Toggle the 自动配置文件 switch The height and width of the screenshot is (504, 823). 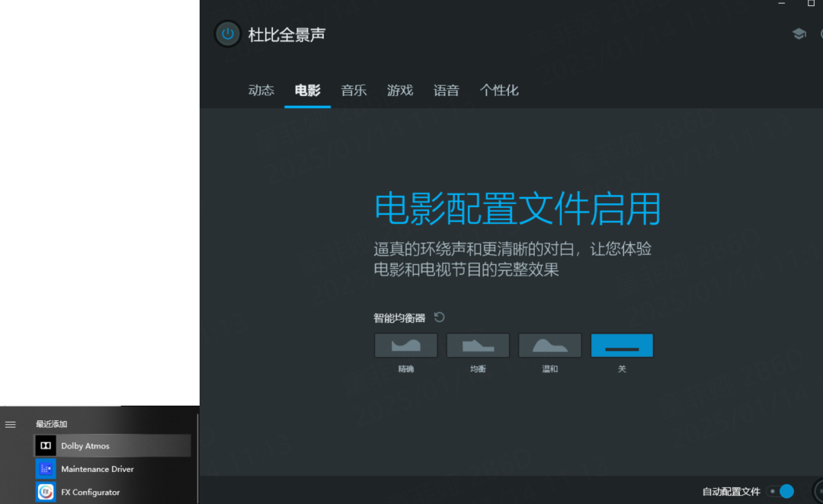point(780,491)
